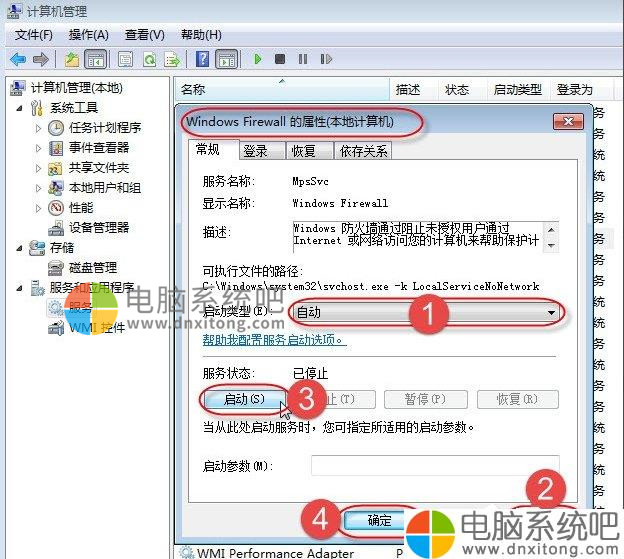Click the Export list toolbar icon
The width and height of the screenshot is (624, 559).
pyautogui.click(x=172, y=59)
